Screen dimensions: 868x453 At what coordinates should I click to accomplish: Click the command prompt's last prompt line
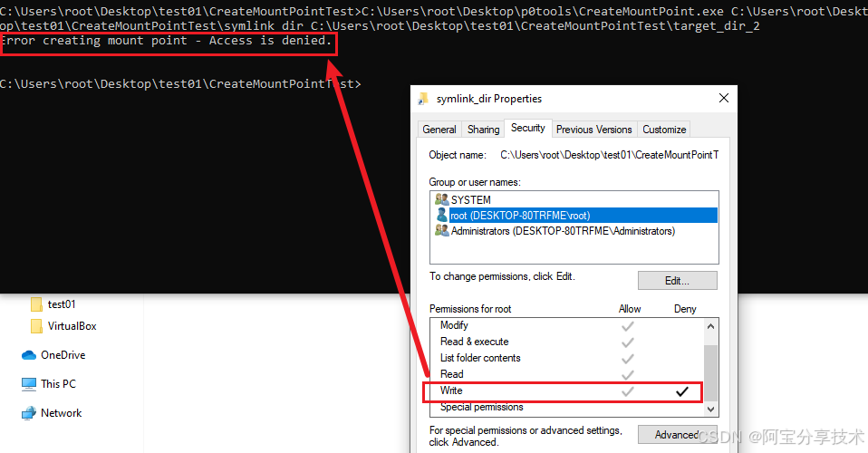coord(180,83)
